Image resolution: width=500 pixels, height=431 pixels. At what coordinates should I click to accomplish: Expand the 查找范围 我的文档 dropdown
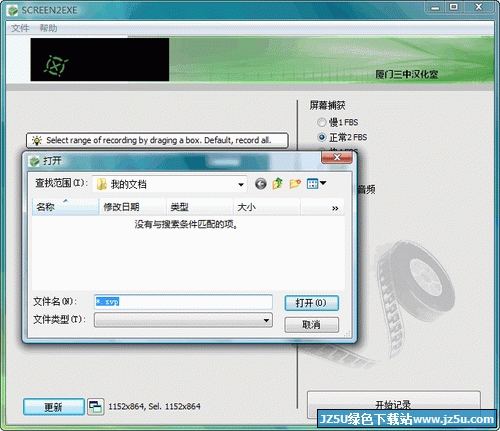[x=241, y=184]
